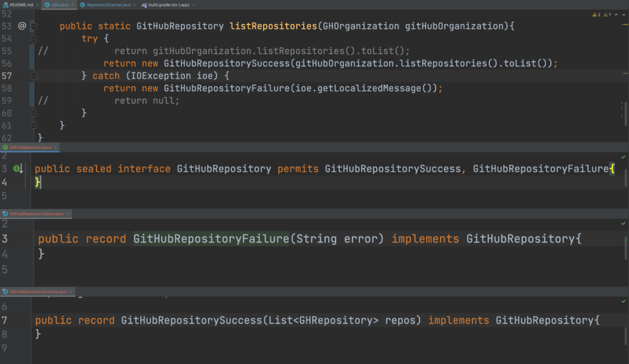The height and width of the screenshot is (364, 629).
Task: Click the @ annotation gutter icon on line 53
Action: 22,26
